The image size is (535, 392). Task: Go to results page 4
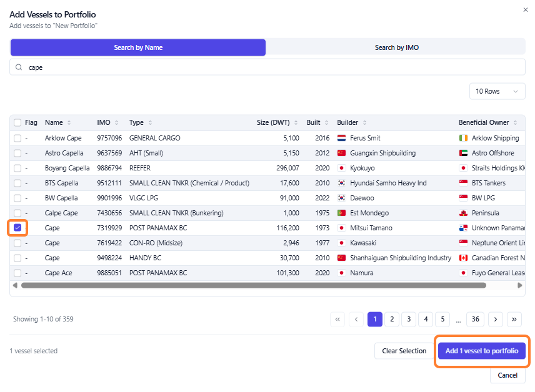click(426, 320)
